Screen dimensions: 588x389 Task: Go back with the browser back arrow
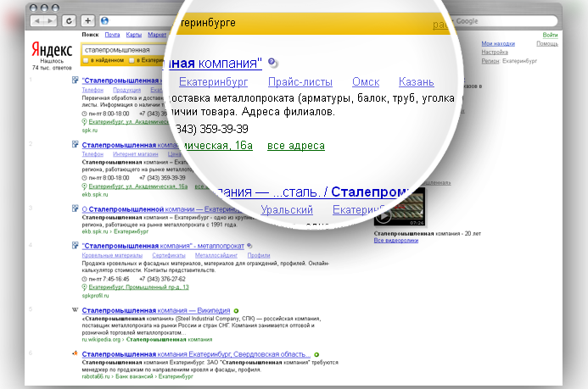(36, 21)
